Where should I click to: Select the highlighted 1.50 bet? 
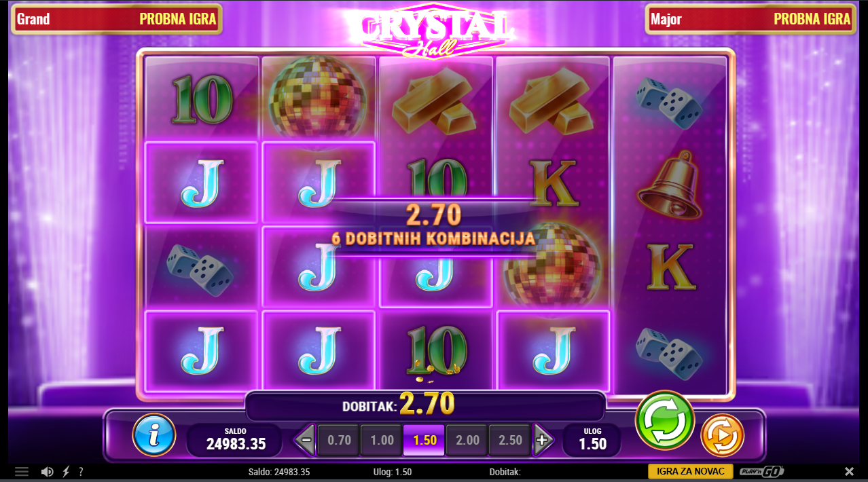pyautogui.click(x=424, y=440)
